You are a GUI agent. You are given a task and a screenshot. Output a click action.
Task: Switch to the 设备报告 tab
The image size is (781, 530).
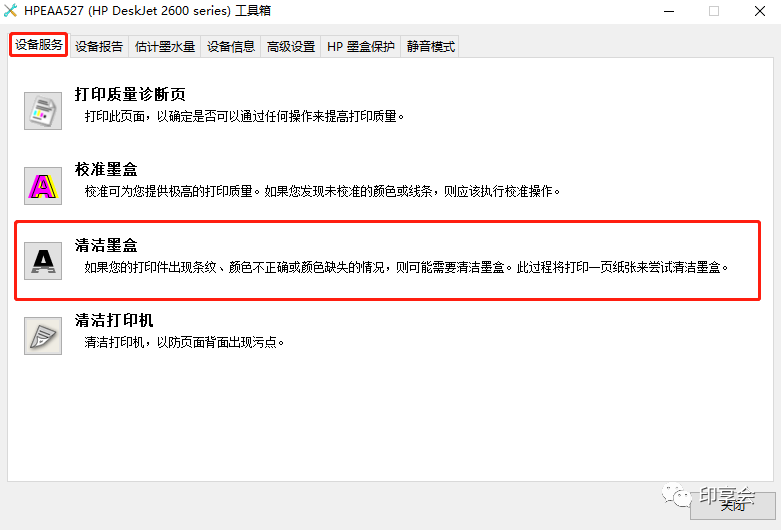99,47
